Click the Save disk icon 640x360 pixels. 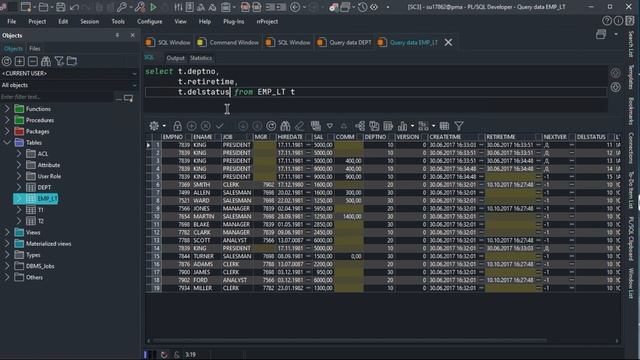(x=60, y=7)
